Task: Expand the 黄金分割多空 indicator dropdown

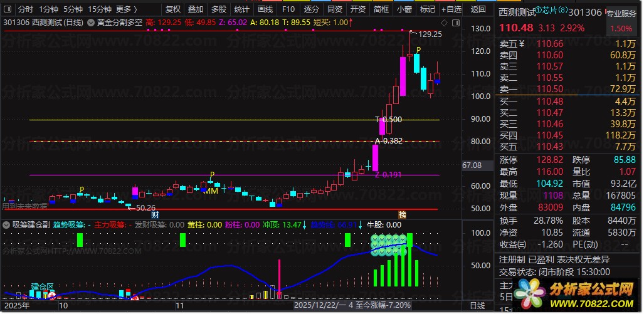Action: point(91,23)
